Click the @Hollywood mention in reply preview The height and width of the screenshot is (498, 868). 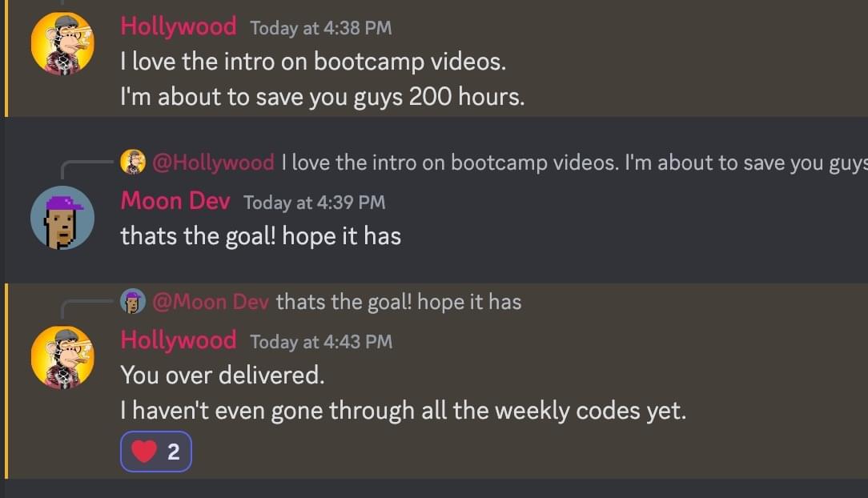click(x=213, y=163)
